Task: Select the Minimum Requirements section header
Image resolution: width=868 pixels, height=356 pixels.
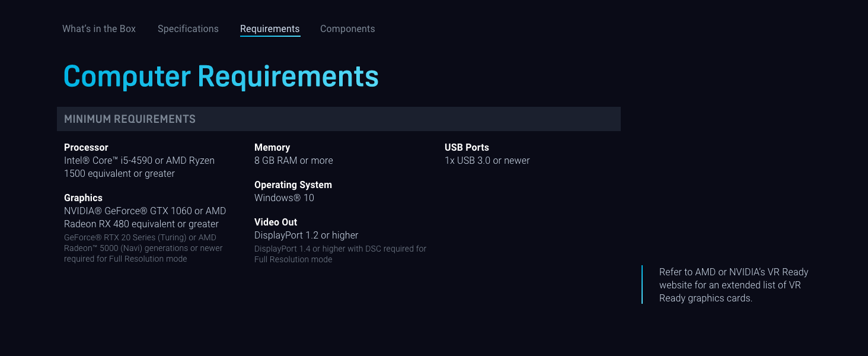Action: coord(129,119)
